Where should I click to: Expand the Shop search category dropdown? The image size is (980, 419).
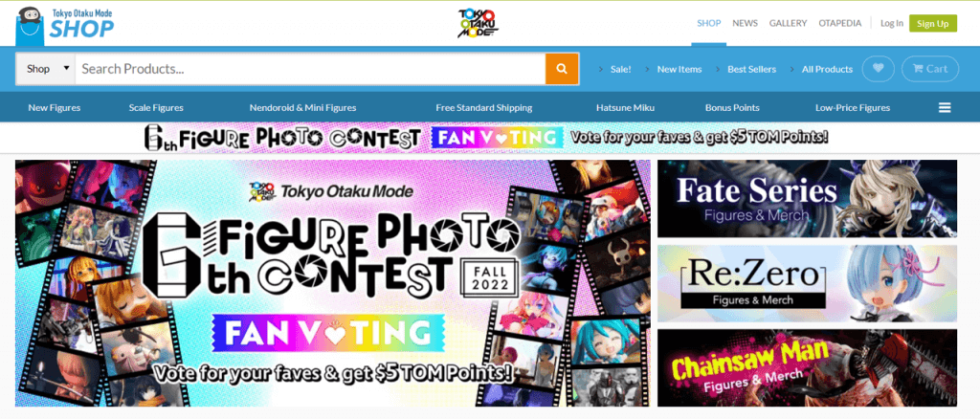point(46,69)
